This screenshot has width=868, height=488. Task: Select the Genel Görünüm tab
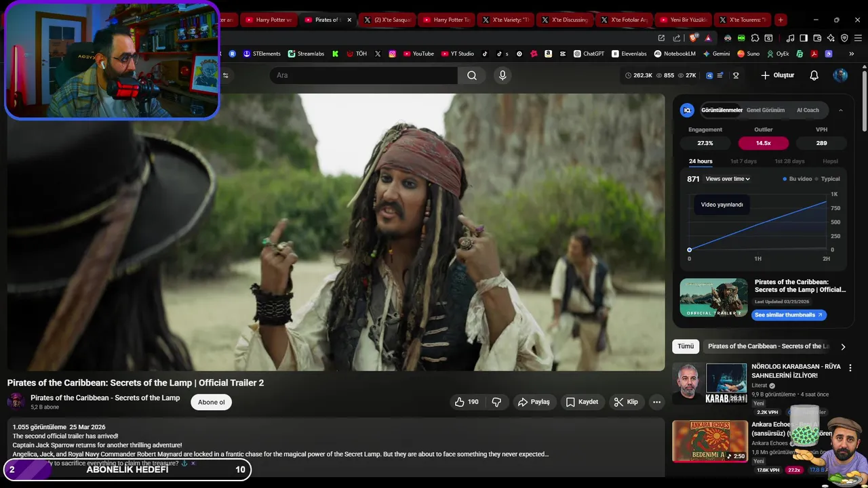[x=766, y=110]
